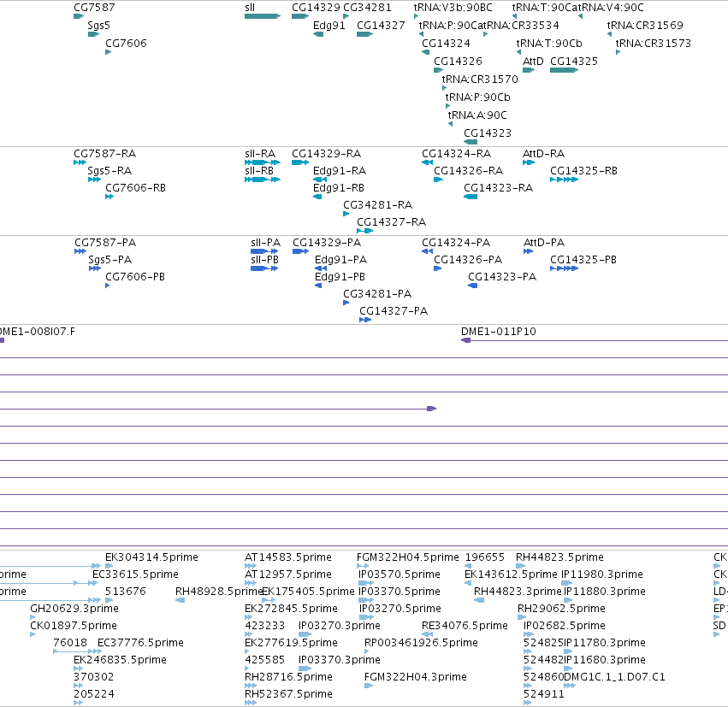Select protein CG14325-PB

[583, 260]
